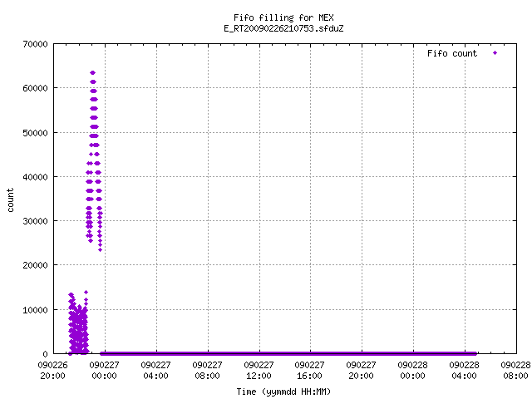Screen dimensions: 532x399
Task: Click the x-axis tick label 090227 00:00
Action: [x=104, y=371]
